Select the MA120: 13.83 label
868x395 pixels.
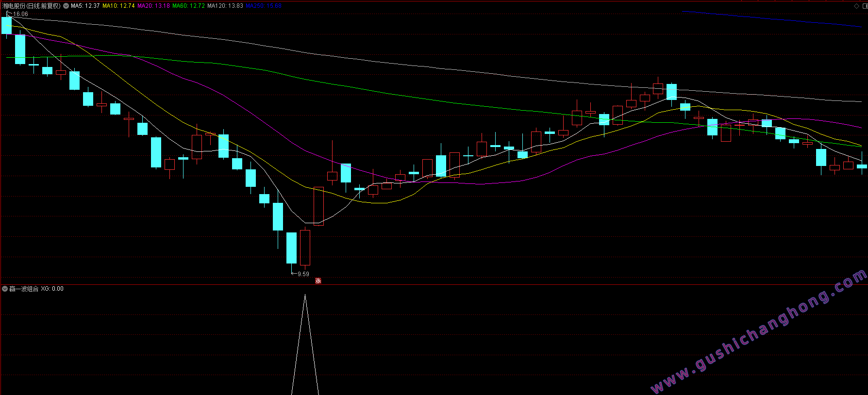(x=225, y=6)
